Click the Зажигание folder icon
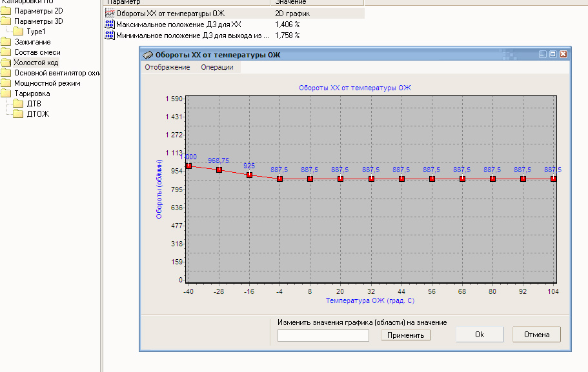This screenshot has width=588, height=372. click(x=6, y=42)
